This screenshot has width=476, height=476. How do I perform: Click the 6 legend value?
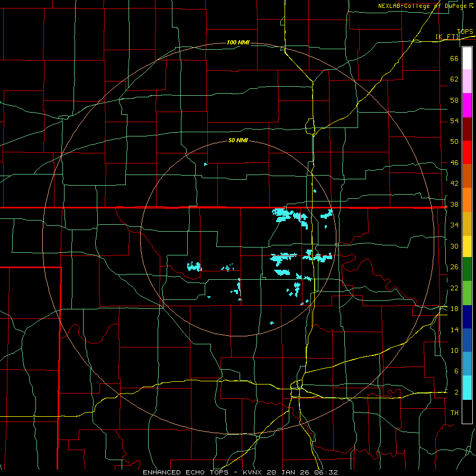click(x=456, y=371)
